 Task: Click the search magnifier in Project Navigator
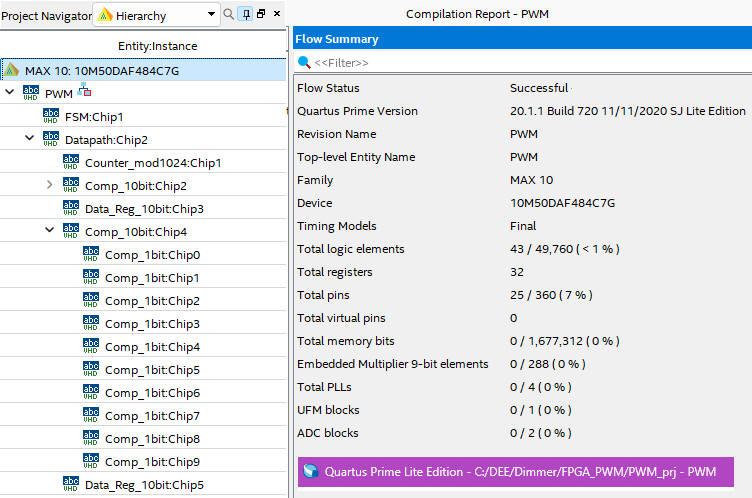click(x=229, y=15)
